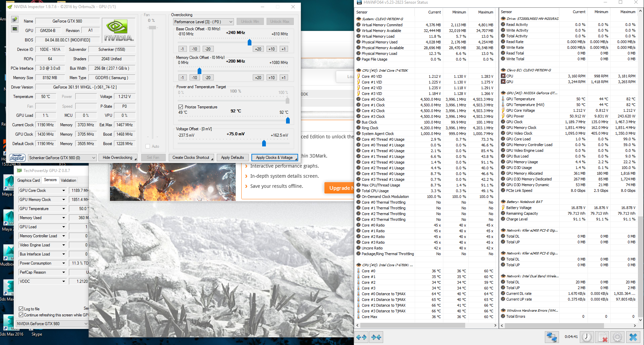
Task: Click the Apply Defaults button
Action: 233,158
